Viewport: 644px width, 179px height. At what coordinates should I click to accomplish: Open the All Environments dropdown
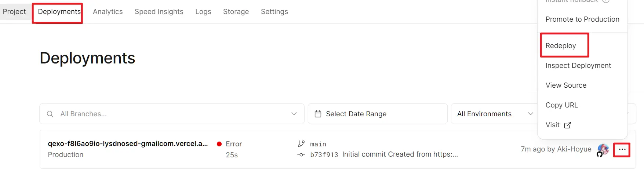tap(495, 114)
